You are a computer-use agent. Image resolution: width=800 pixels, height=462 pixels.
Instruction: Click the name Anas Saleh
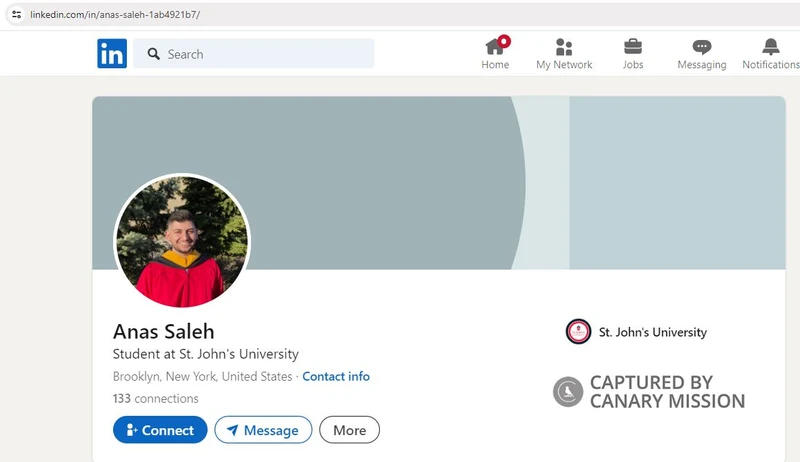coord(163,331)
